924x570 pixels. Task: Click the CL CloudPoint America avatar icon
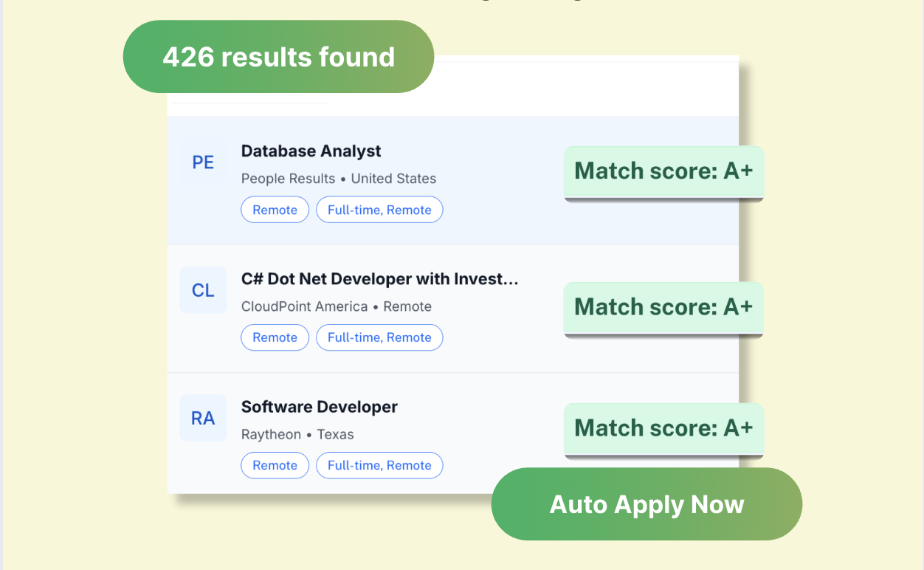point(203,290)
